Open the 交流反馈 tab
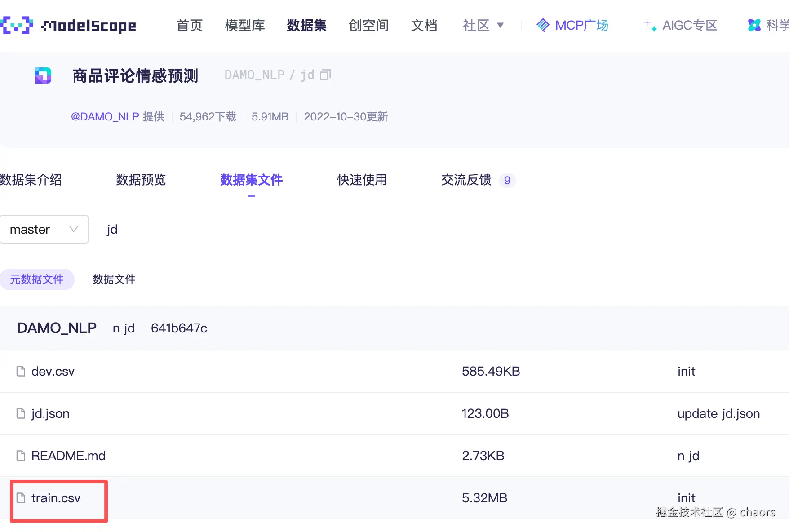The image size is (789, 532). click(466, 180)
